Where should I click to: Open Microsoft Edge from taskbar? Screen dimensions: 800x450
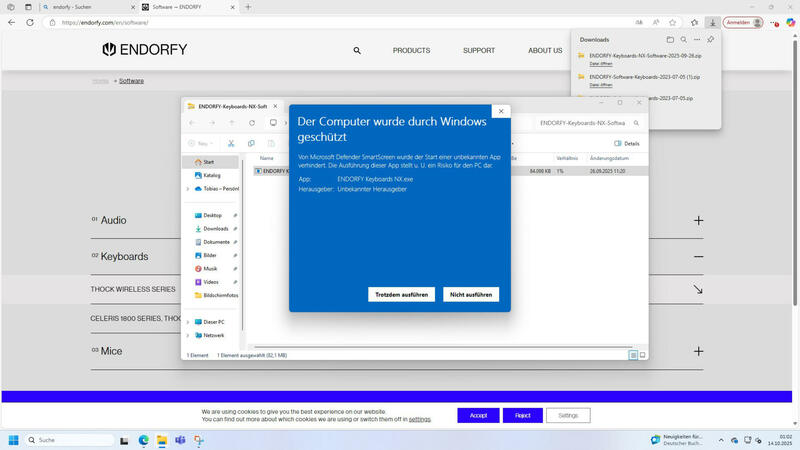[x=143, y=440]
